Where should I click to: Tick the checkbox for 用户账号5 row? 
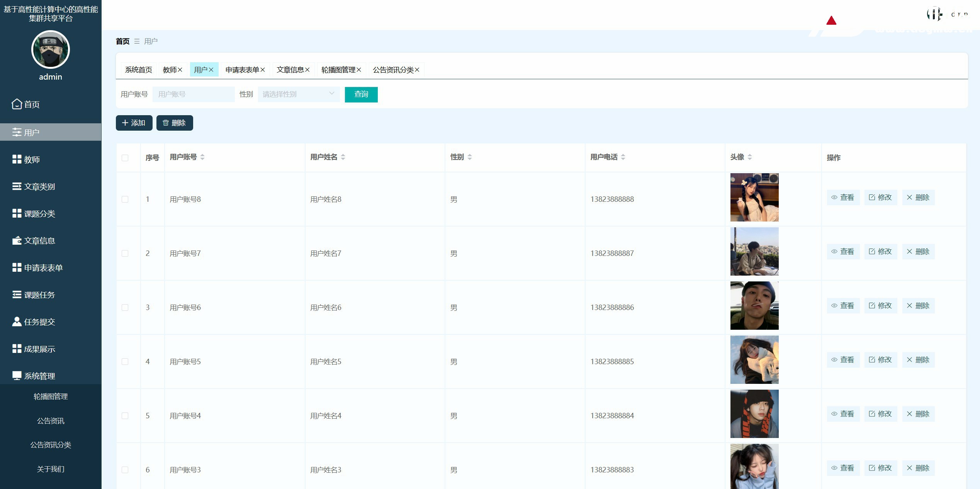pyautogui.click(x=125, y=361)
